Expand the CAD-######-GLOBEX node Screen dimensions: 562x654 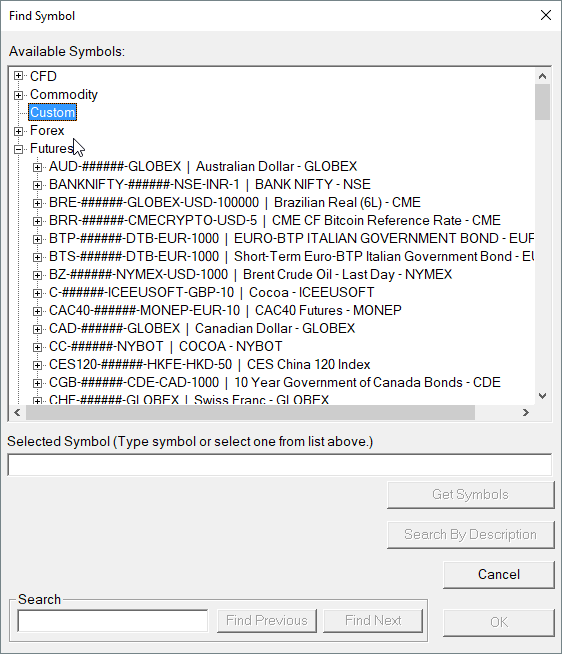38,329
